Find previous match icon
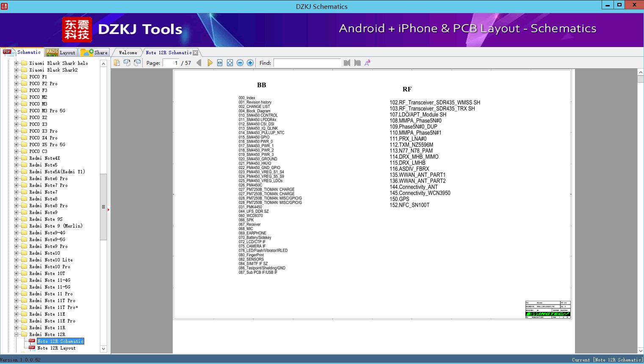 point(347,63)
